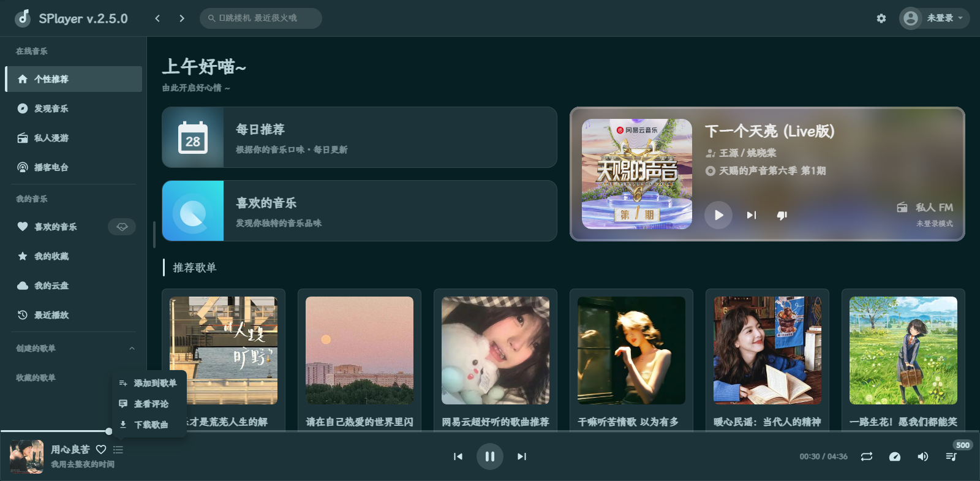Viewport: 980px width, 481px height.
Task: Collapse the 创建的歌单 section chevron
Action: pyautogui.click(x=132, y=349)
